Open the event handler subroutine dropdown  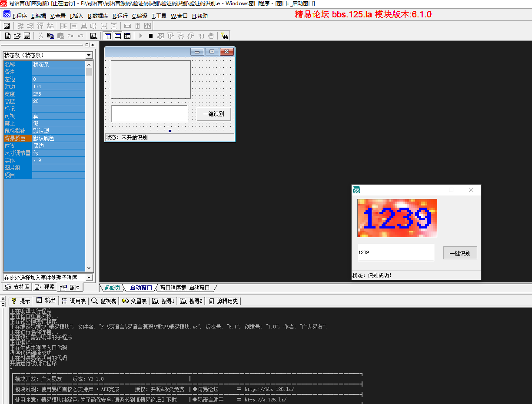[89, 278]
